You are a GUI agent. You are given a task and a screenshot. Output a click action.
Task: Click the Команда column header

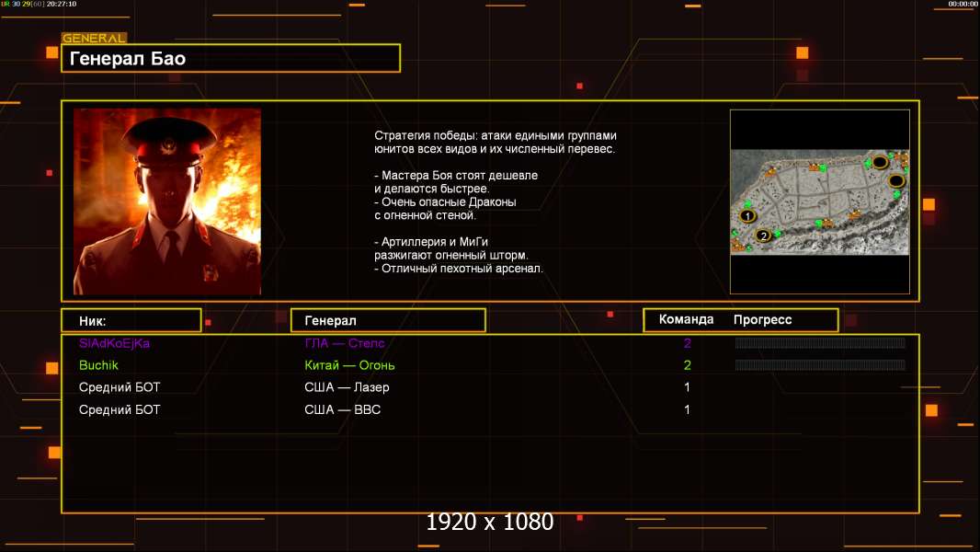[686, 320]
